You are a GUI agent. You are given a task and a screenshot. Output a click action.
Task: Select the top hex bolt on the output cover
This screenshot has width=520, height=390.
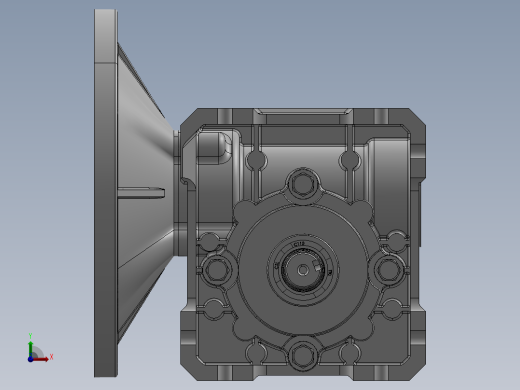[303, 183]
